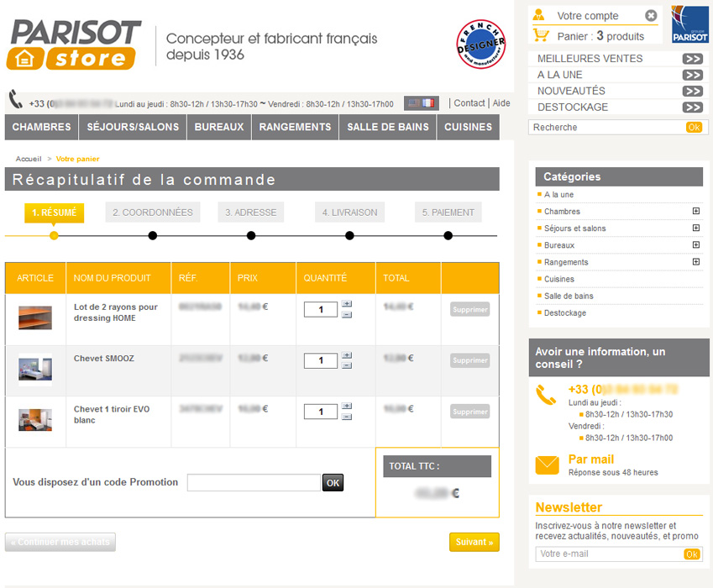Click the shopping cart icon

541,35
